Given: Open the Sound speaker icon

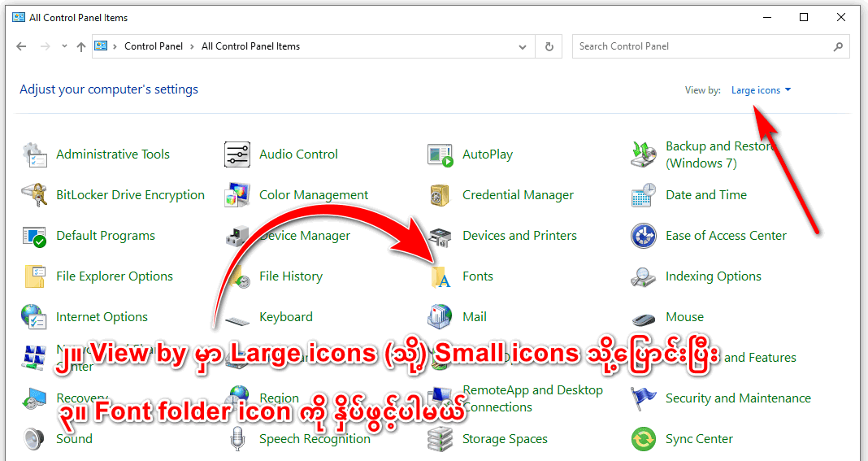Looking at the screenshot, I should pos(34,439).
